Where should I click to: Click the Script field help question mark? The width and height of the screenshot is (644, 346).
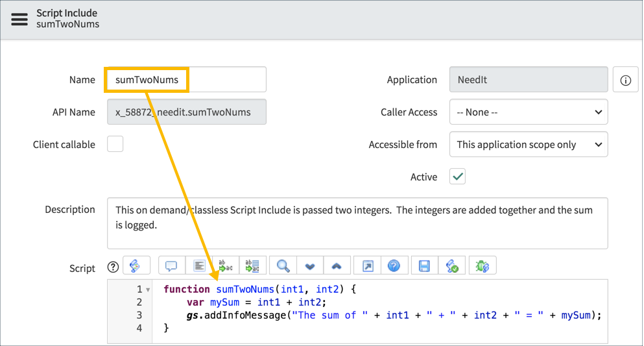tap(113, 267)
